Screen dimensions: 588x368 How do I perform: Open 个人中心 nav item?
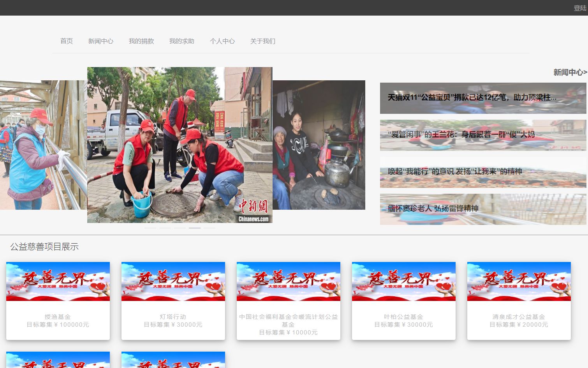point(222,41)
